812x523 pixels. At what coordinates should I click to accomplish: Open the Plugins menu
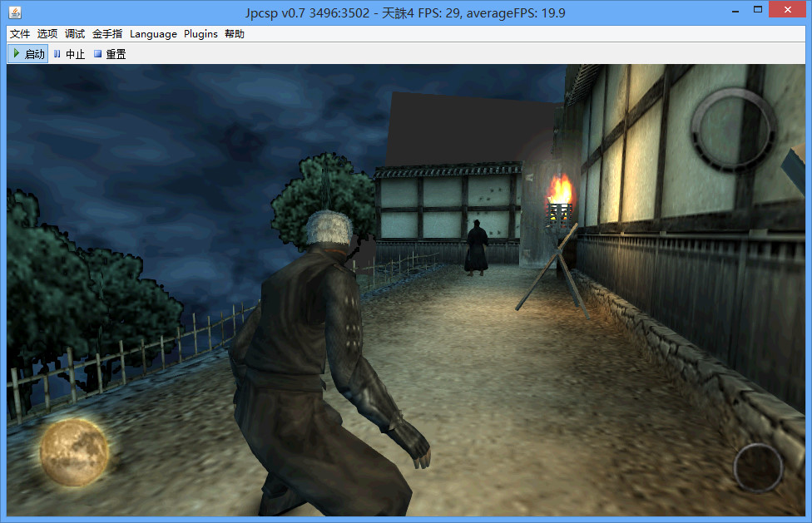point(201,34)
